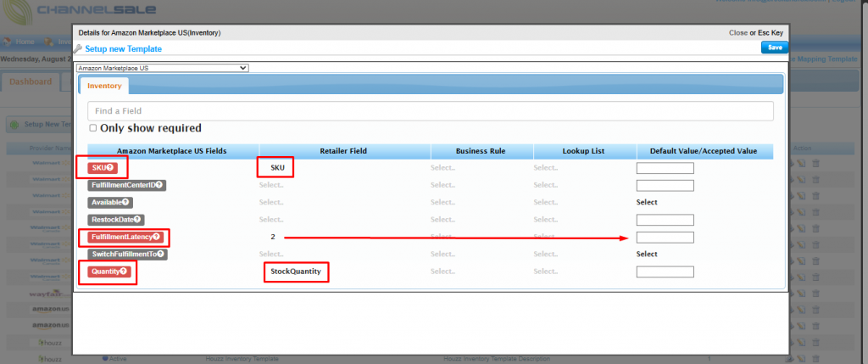This screenshot has width=868, height=364.
Task: Click the help icon on the FulfillmentLatency badge
Action: coord(157,237)
